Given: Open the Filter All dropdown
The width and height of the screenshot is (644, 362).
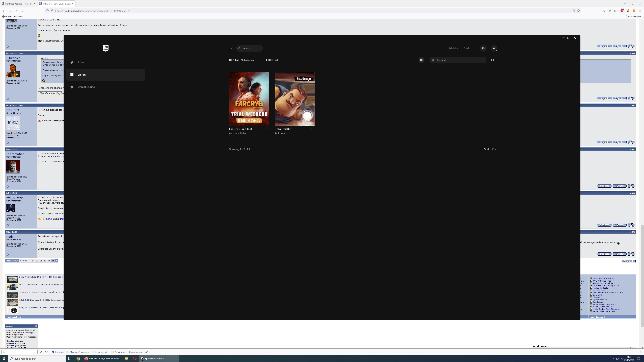Looking at the screenshot, I should pos(277,60).
